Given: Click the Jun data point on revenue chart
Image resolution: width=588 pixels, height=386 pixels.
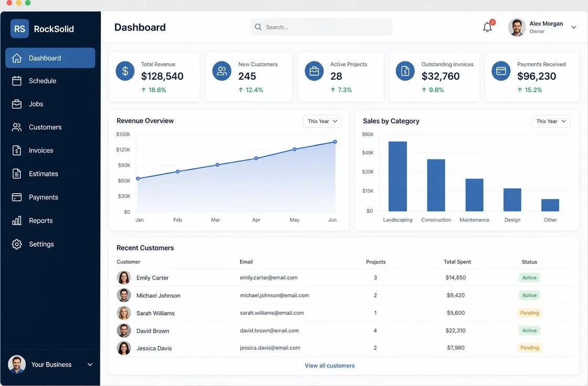Looking at the screenshot, I should 335,142.
